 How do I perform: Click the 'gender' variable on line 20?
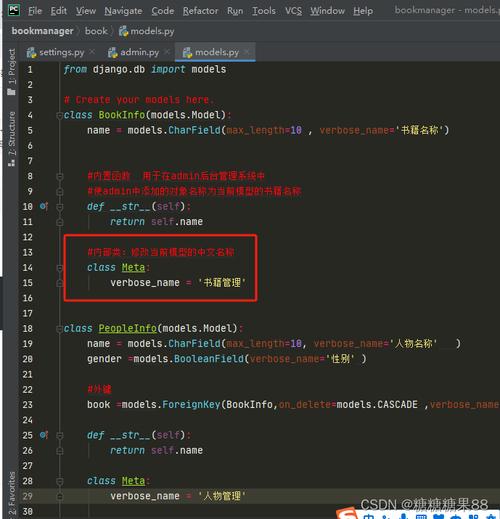click(x=104, y=359)
